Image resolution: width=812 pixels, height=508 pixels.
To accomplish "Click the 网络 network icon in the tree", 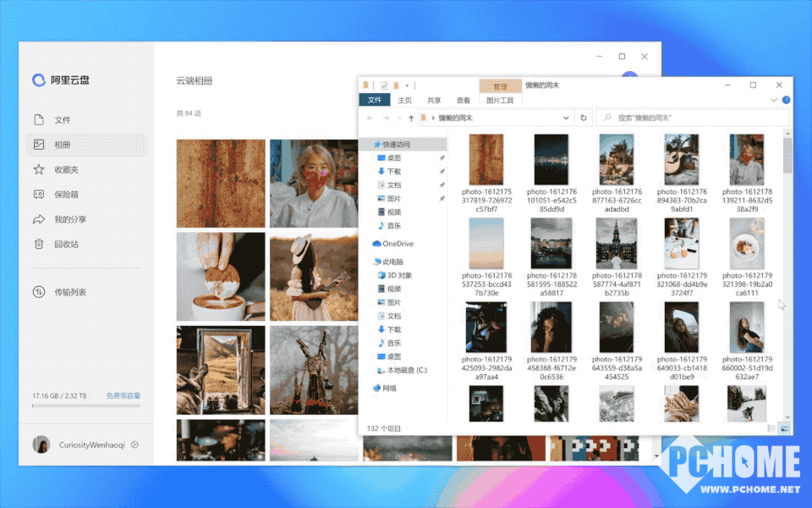I will [x=377, y=389].
